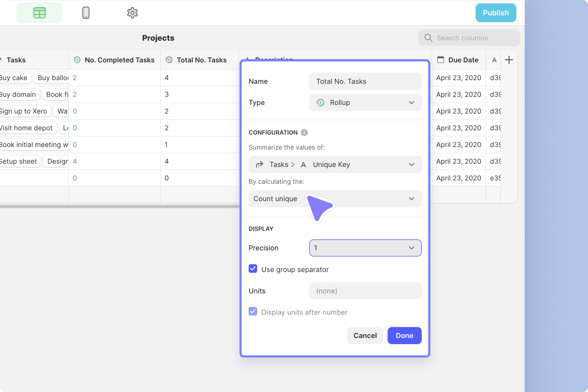This screenshot has height=392, width=588.
Task: Click the magnifier in Search columns
Action: [428, 38]
